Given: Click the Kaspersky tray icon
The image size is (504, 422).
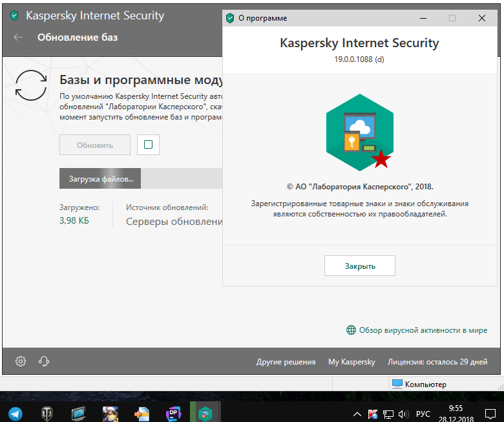Looking at the screenshot, I should (x=373, y=414).
